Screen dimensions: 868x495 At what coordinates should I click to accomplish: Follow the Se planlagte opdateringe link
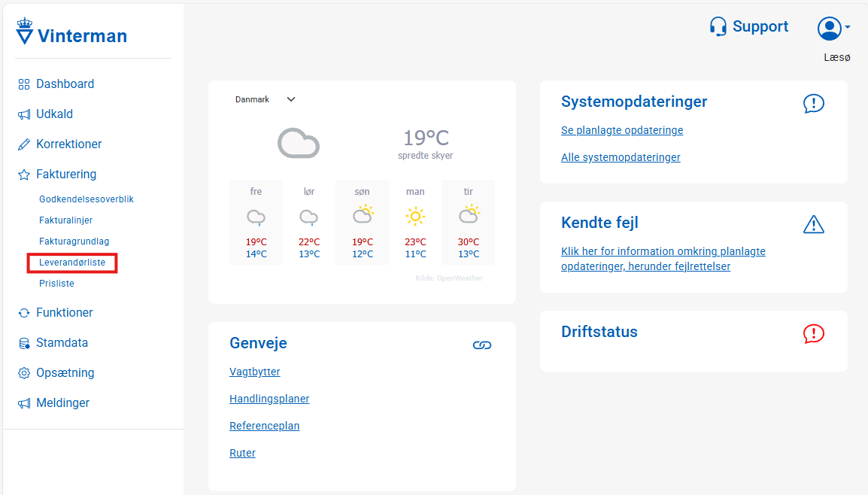(x=621, y=130)
